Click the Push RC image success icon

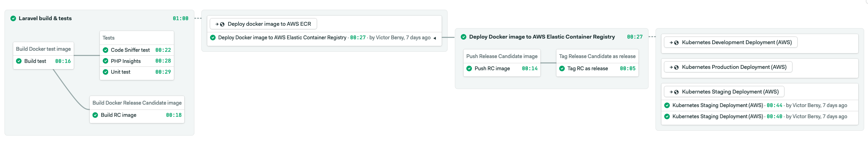click(469, 68)
